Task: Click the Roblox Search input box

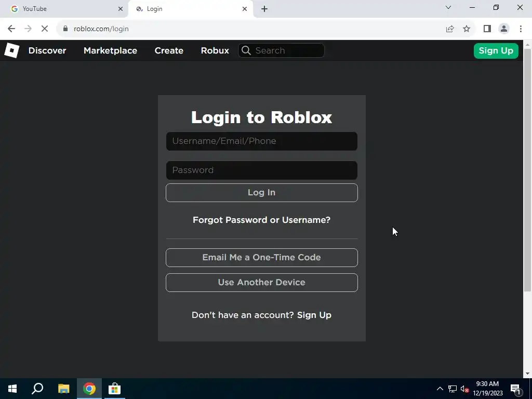Action: (281, 50)
